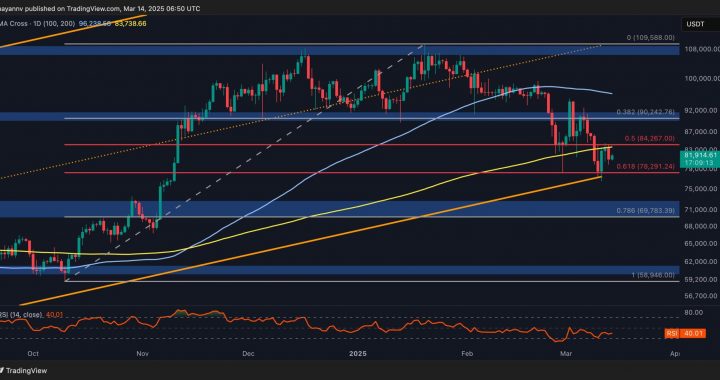Click the 96,238.56 MA value in the legend
This screenshot has width=720, height=380.
point(94,23)
